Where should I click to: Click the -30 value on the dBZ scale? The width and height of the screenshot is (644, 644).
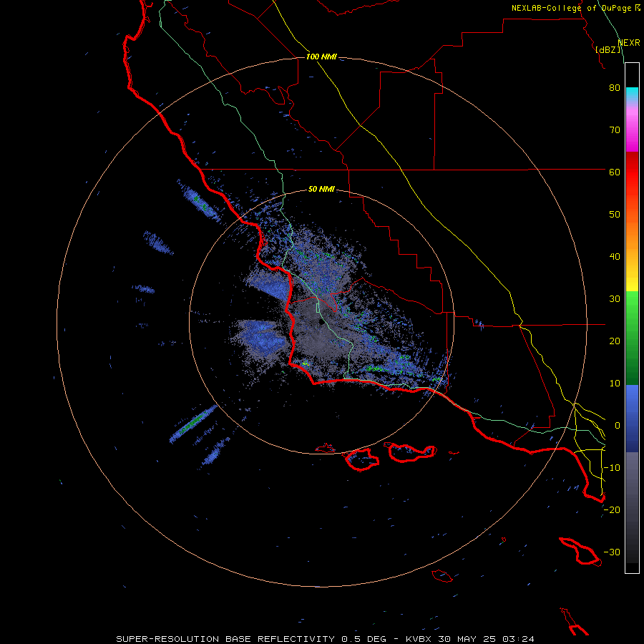pyautogui.click(x=612, y=552)
